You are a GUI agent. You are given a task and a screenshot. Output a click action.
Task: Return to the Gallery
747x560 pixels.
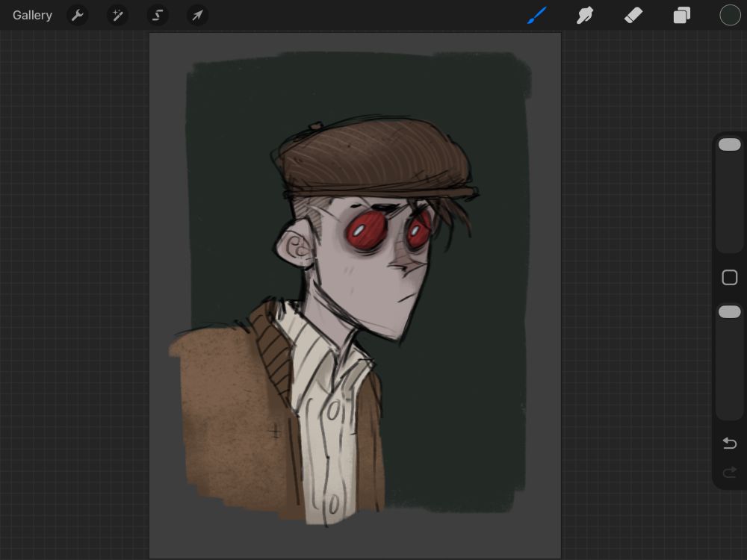(31, 15)
